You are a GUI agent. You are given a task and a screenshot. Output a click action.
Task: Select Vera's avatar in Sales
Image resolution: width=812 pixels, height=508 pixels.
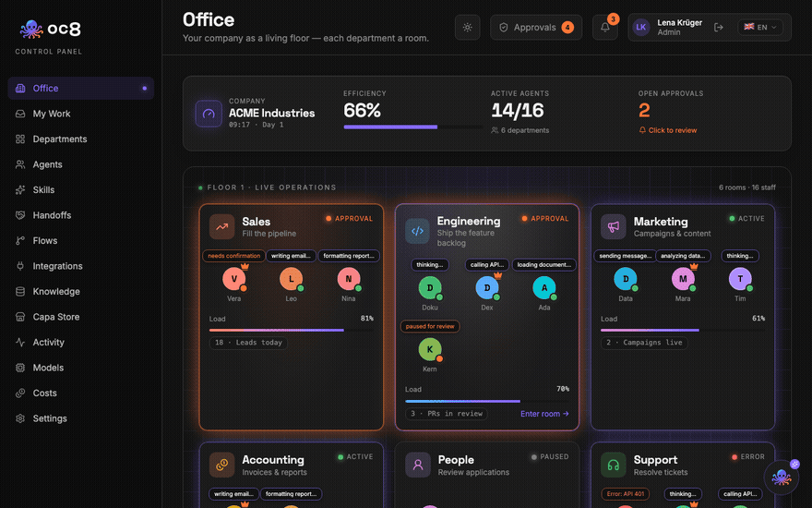[x=234, y=279]
